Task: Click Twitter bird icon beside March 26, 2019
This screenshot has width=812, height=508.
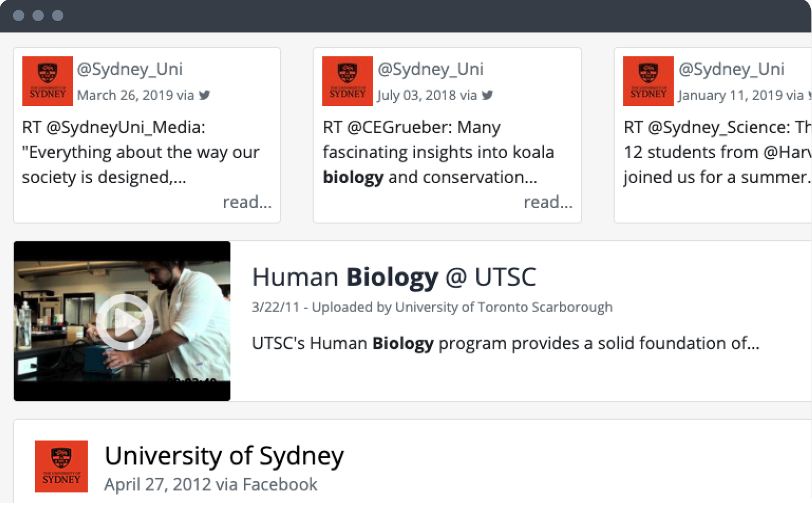Action: [204, 95]
